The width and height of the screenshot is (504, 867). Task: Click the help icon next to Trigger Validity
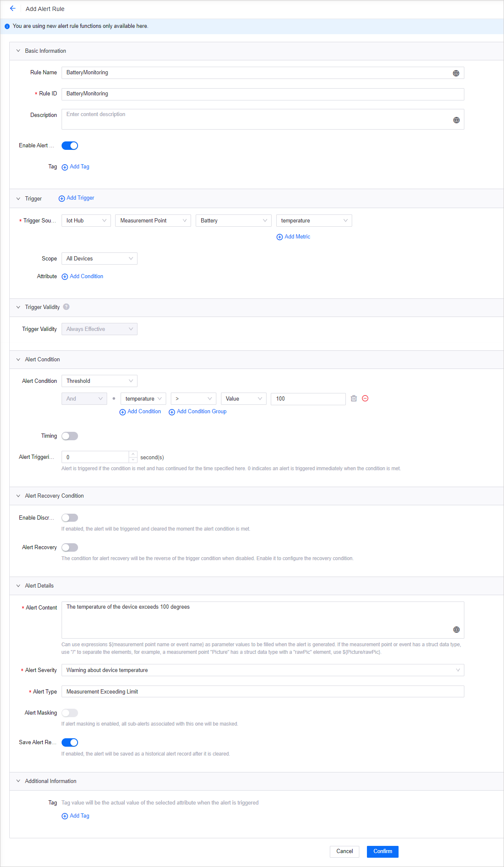(66, 307)
